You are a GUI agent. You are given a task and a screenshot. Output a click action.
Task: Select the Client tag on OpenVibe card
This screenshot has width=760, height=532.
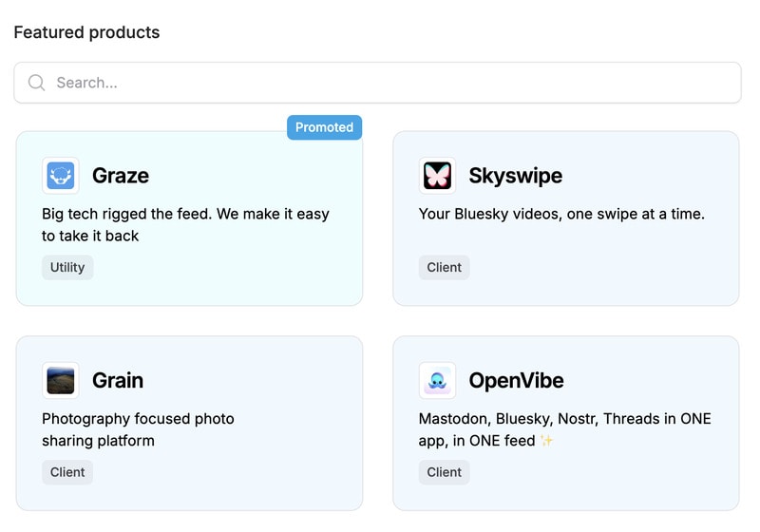click(444, 472)
